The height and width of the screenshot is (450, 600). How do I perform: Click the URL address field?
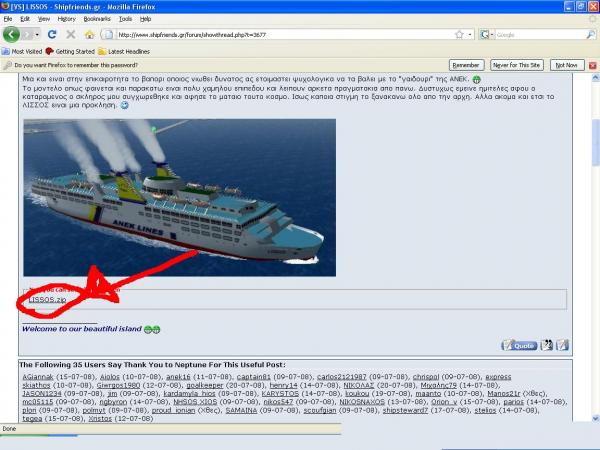tap(283, 35)
